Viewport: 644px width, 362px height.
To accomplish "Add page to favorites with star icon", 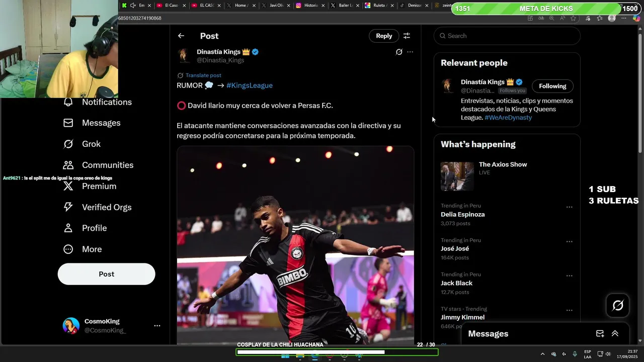I will click(x=573, y=18).
